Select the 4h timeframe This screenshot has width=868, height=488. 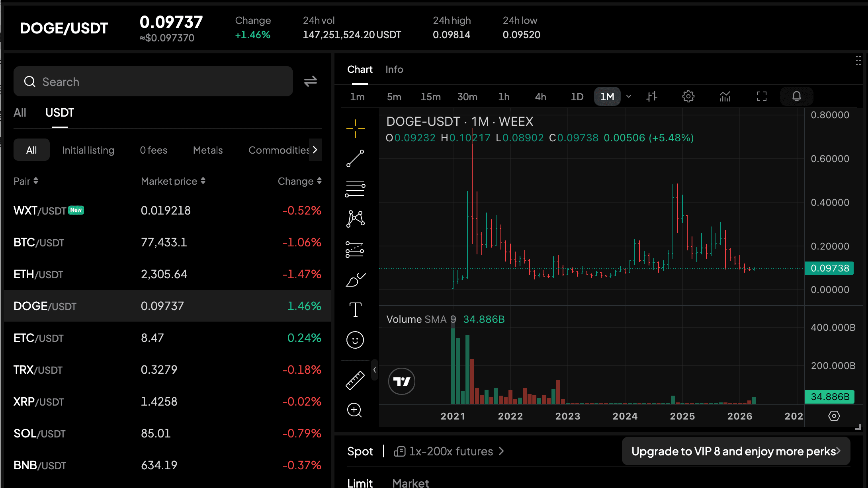541,97
